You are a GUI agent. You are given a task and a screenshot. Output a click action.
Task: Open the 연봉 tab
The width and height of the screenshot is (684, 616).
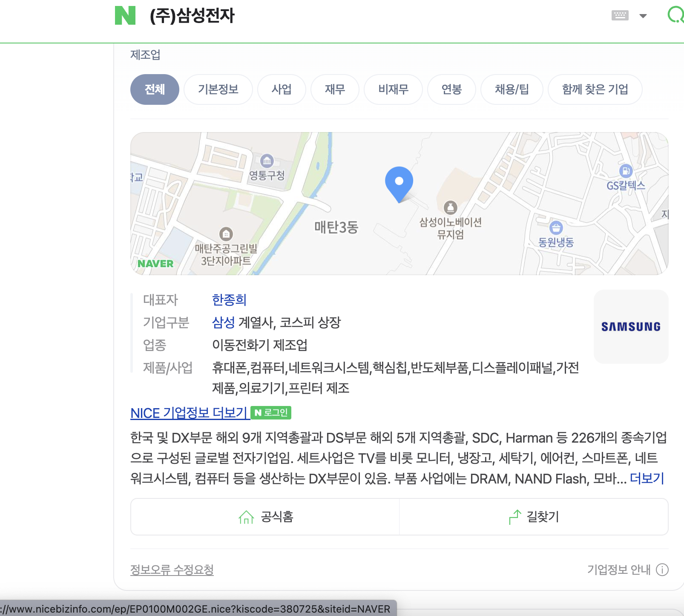click(451, 89)
